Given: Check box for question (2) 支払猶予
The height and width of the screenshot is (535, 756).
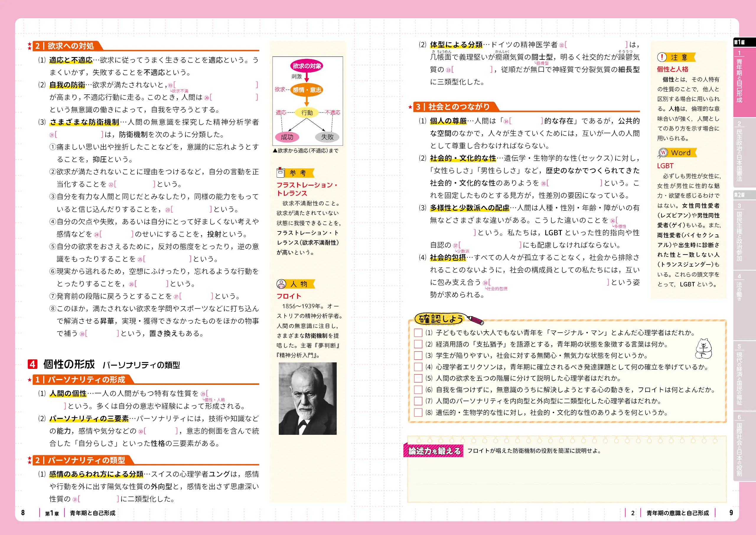Looking at the screenshot, I should click(x=418, y=344).
